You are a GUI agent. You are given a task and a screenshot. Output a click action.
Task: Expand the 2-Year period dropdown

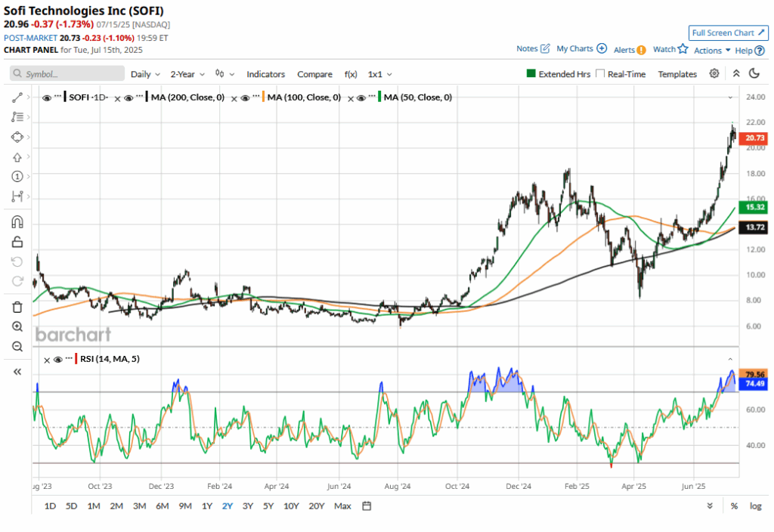click(x=187, y=74)
